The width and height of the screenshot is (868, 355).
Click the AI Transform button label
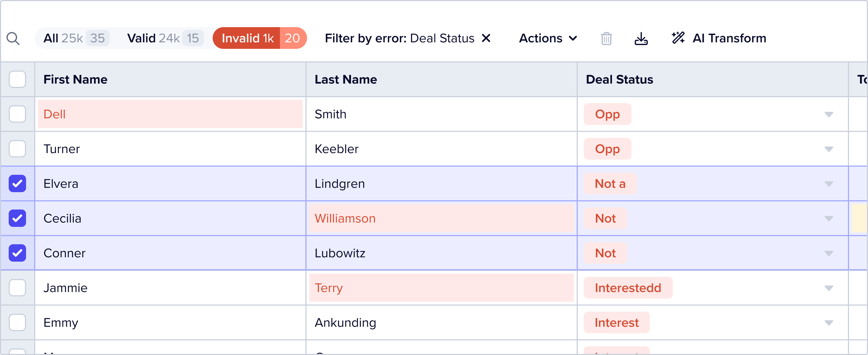(729, 39)
